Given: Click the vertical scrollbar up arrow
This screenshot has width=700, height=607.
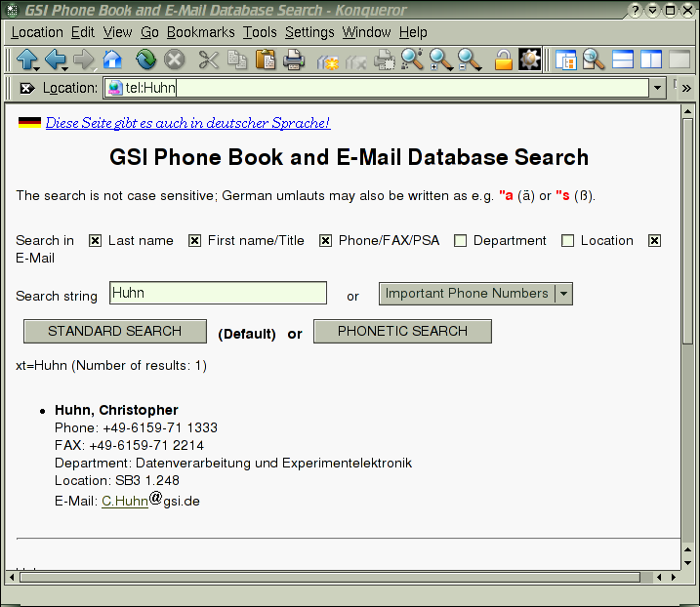Looking at the screenshot, I should (687, 111).
